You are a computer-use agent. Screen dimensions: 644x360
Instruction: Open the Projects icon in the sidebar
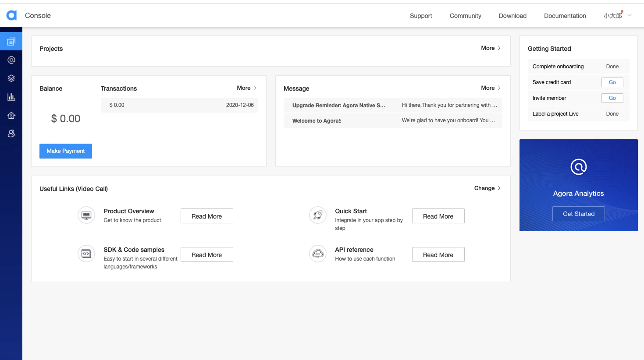(x=11, y=42)
